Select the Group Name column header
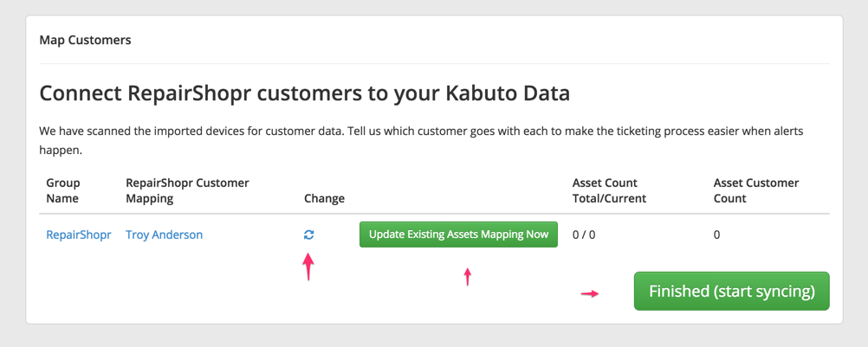This screenshot has height=347, width=868. (63, 190)
